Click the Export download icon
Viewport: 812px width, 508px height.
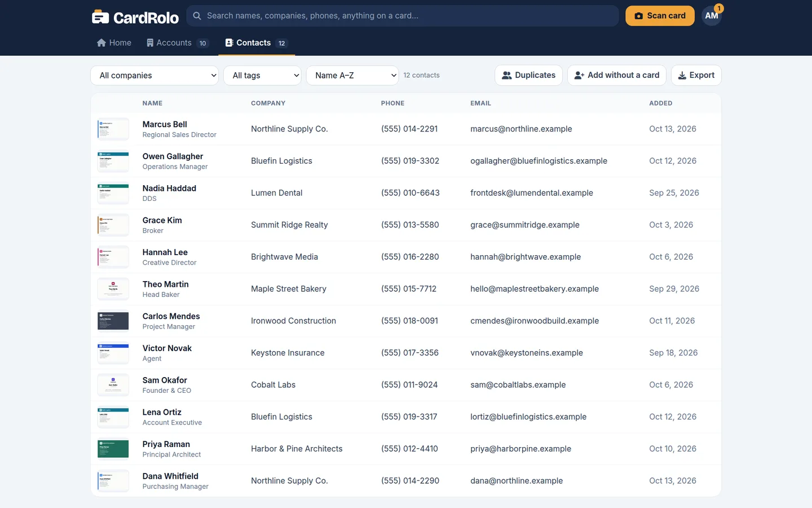pyautogui.click(x=682, y=75)
